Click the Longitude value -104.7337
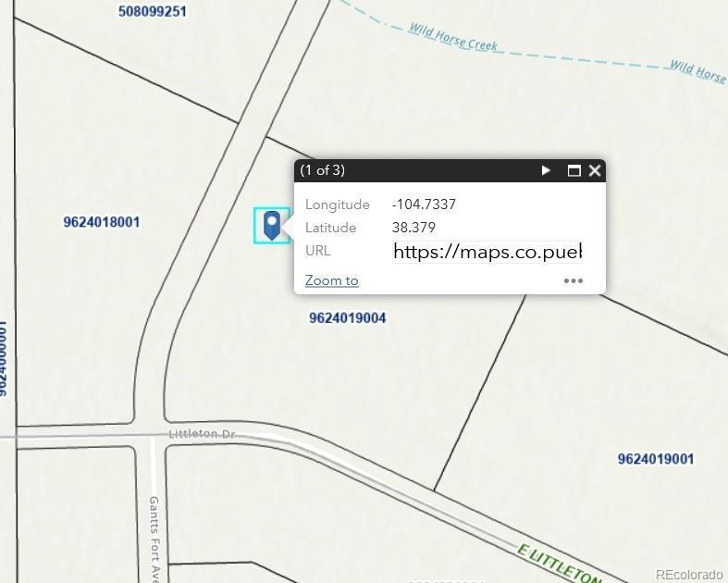Viewport: 728px width, 583px height. (x=424, y=205)
